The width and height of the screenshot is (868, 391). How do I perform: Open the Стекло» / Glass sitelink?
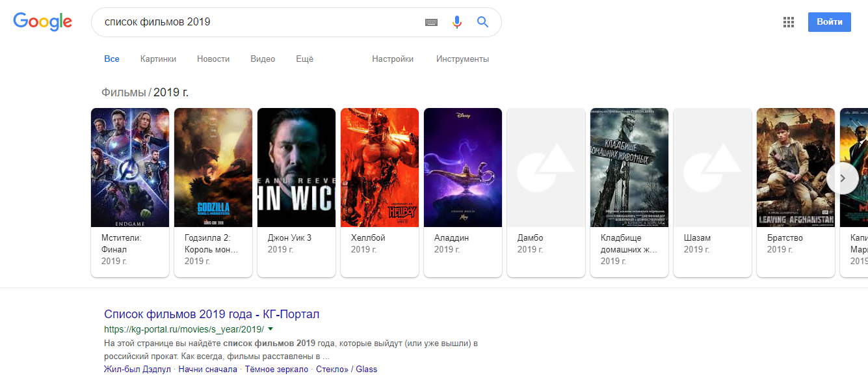click(x=347, y=369)
